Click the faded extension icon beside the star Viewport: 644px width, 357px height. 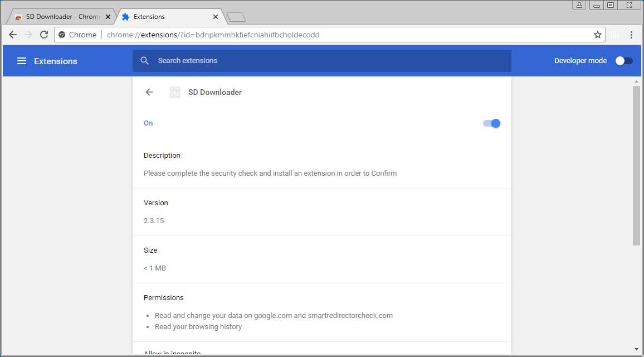615,35
